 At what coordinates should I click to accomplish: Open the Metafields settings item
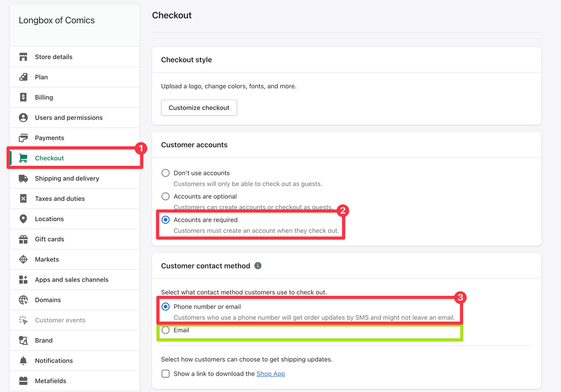click(x=50, y=381)
